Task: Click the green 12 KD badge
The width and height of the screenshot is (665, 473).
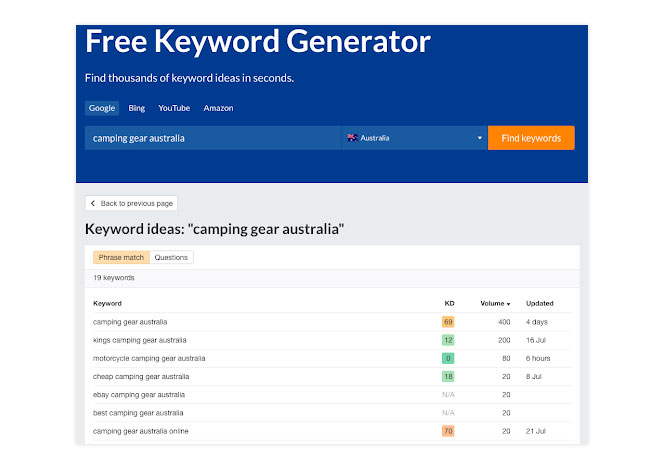Action: click(x=448, y=340)
